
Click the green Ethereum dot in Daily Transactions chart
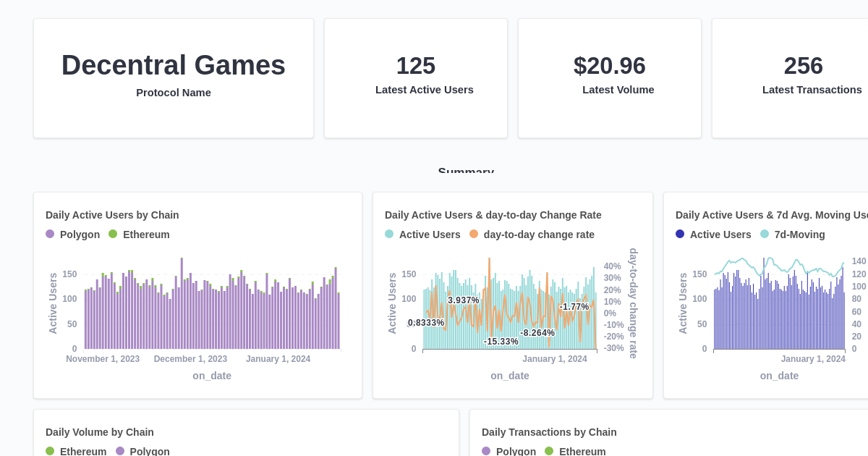tap(550, 451)
